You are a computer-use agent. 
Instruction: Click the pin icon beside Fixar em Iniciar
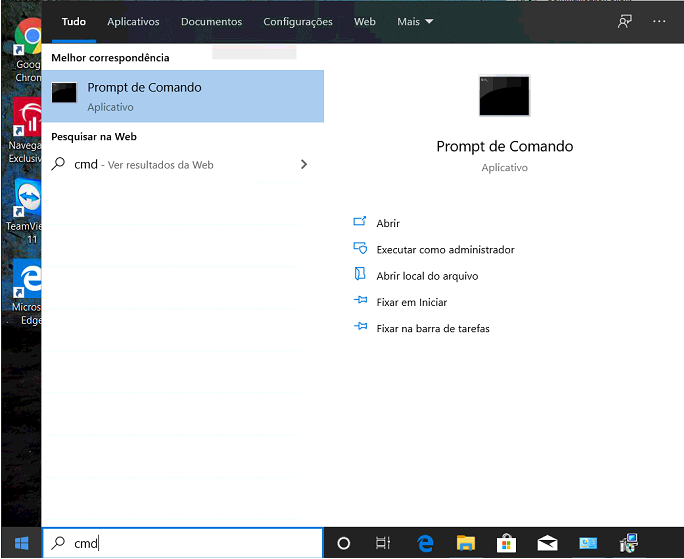tap(360, 300)
